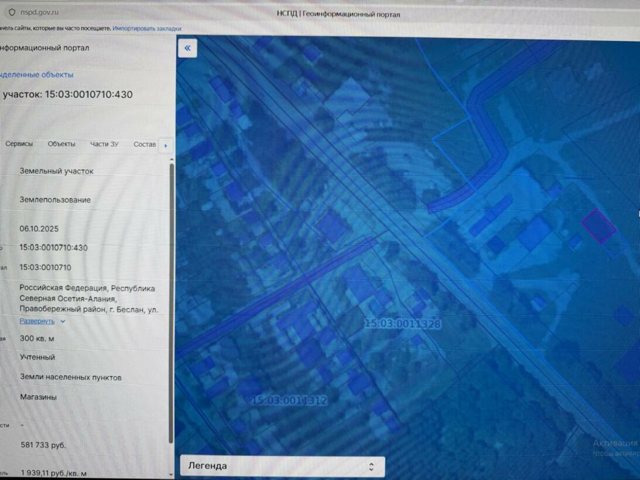Click the up-down arrows on Легенда box
This screenshot has width=640, height=480.
click(371, 467)
